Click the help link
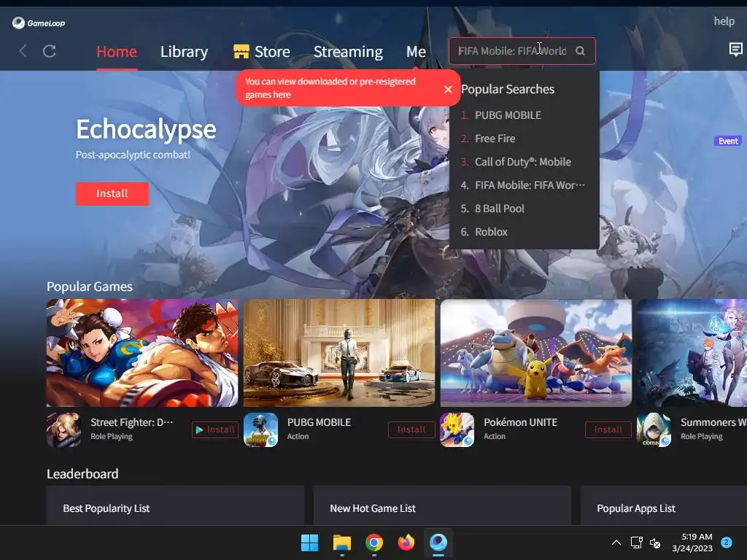 click(724, 21)
